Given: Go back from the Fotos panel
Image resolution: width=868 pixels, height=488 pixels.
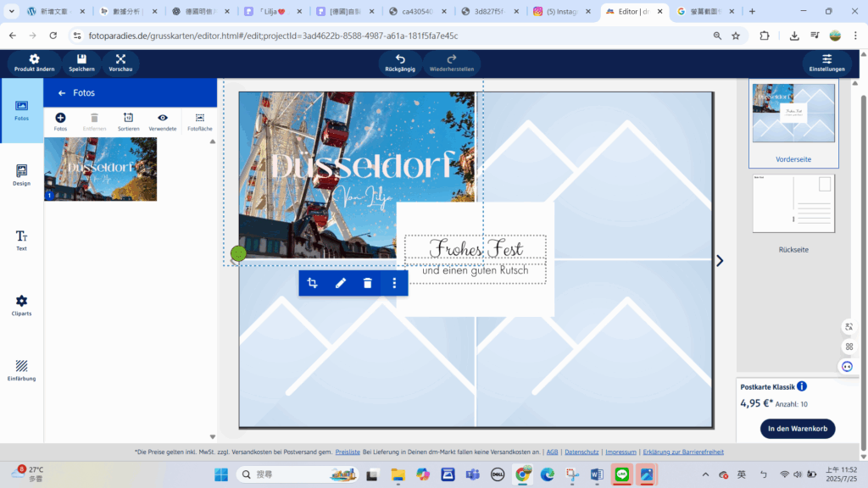Looking at the screenshot, I should [62, 93].
